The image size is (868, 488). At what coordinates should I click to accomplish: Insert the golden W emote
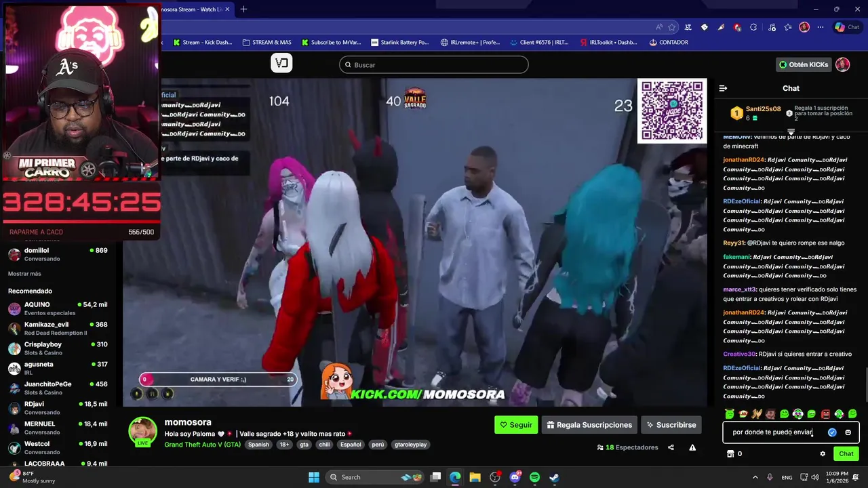pyautogui.click(x=757, y=414)
